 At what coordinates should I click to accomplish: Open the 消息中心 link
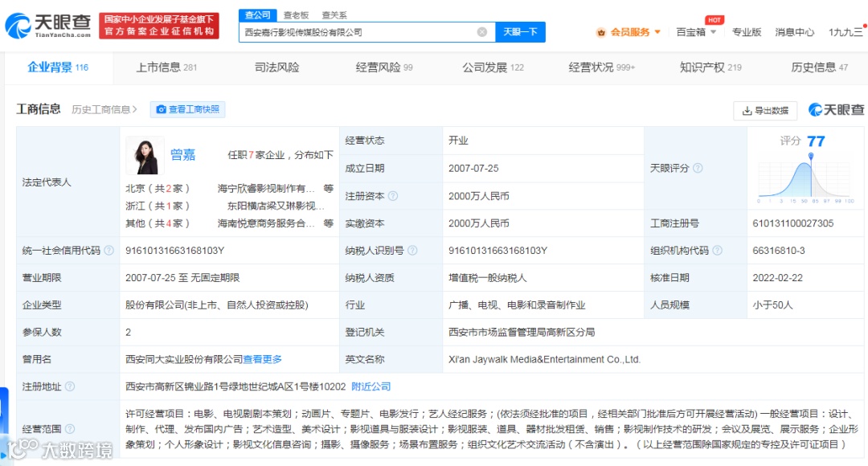pyautogui.click(x=794, y=32)
